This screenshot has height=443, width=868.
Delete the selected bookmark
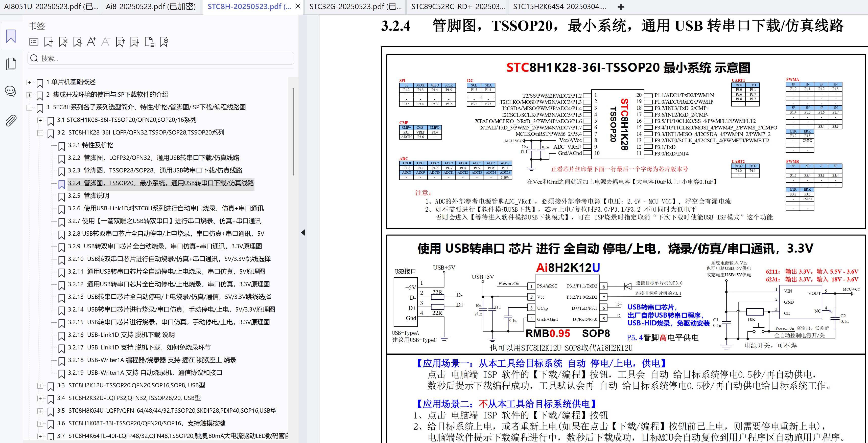click(x=63, y=42)
